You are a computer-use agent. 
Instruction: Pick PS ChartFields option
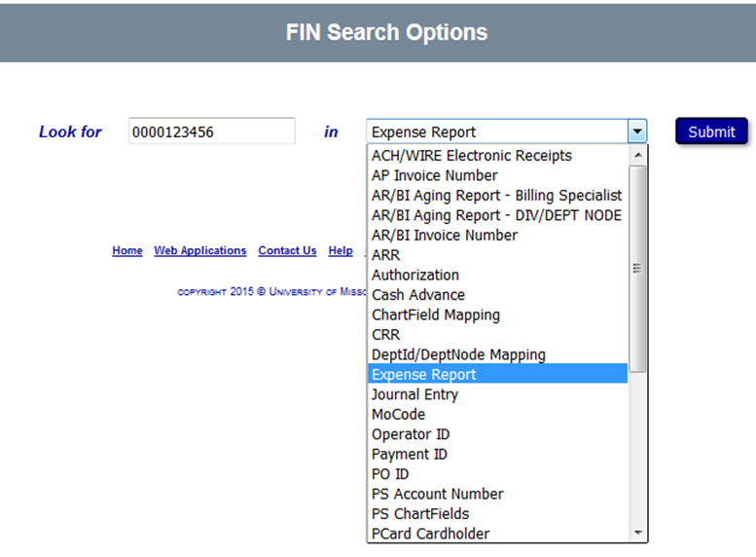coord(497,513)
